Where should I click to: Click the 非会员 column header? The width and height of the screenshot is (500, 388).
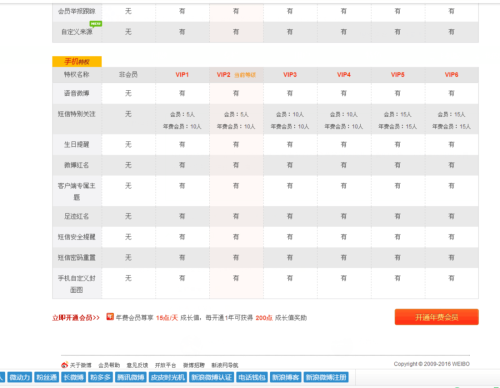[128, 75]
